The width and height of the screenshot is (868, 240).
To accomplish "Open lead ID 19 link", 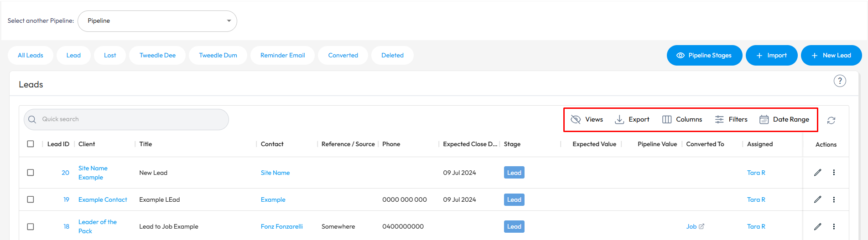I will click(66, 199).
